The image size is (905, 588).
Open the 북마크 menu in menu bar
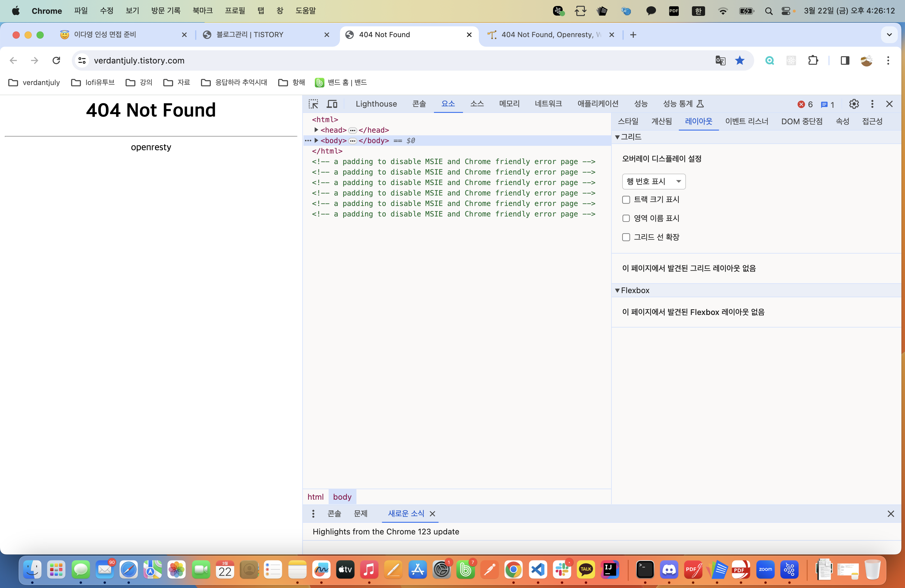point(202,11)
